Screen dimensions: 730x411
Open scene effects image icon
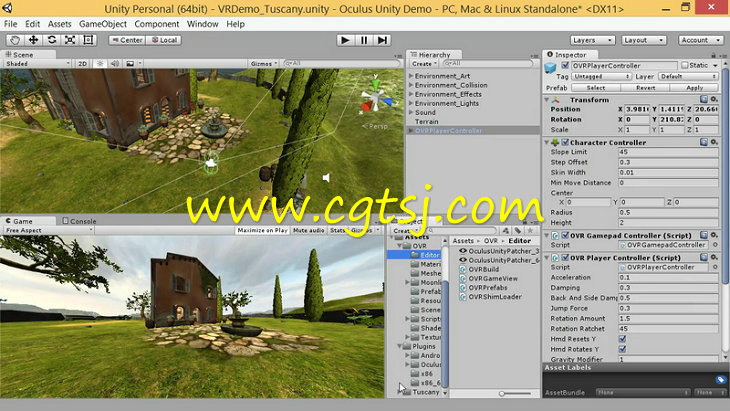pyautogui.click(x=130, y=63)
